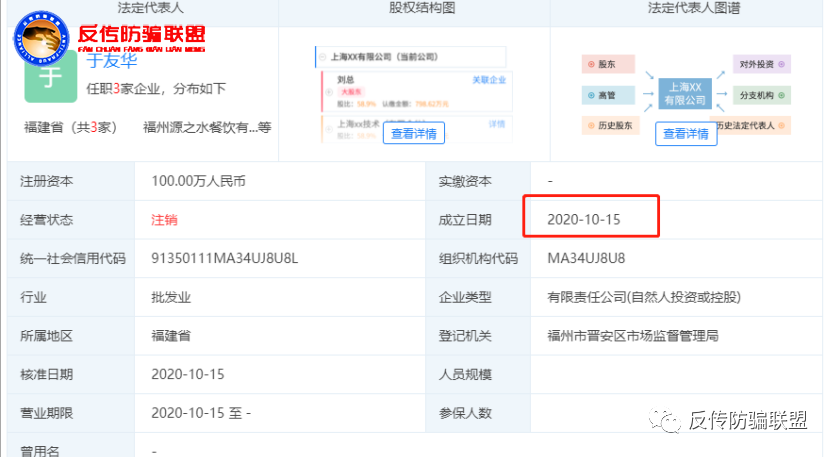
Task: Select the 历史法定代表人 node in the graph
Action: pyautogui.click(x=750, y=126)
